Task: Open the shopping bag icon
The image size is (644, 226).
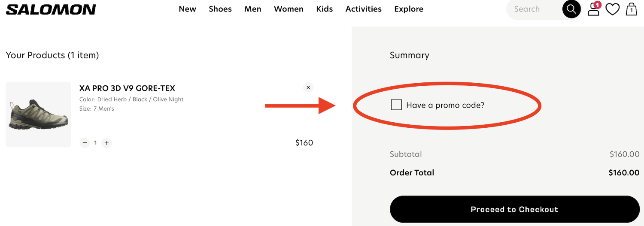Action: (632, 9)
